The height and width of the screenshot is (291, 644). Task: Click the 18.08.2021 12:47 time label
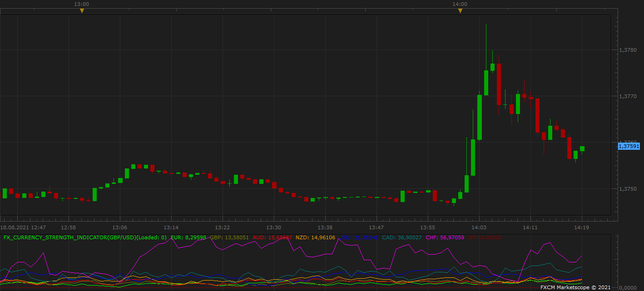pyautogui.click(x=23, y=227)
